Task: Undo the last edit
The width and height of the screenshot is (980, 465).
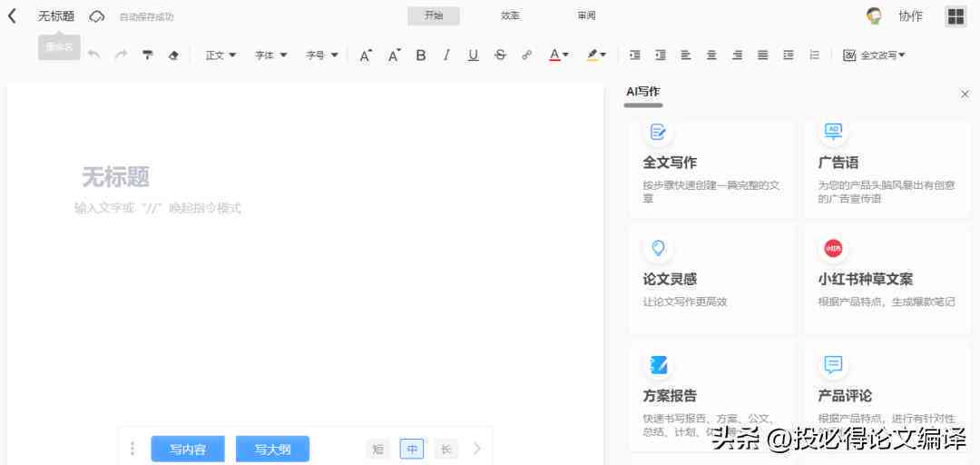Action: (94, 55)
